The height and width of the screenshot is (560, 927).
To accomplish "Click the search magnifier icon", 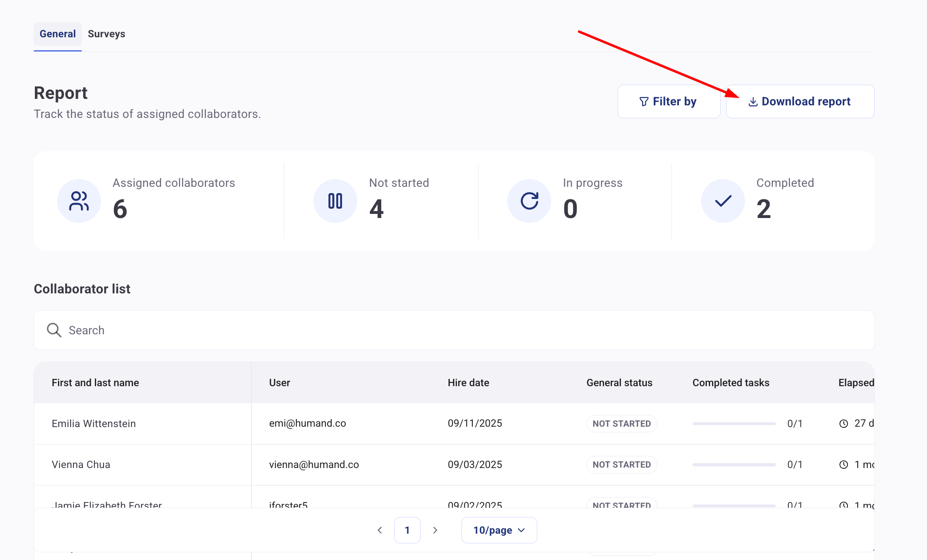I will click(x=54, y=330).
